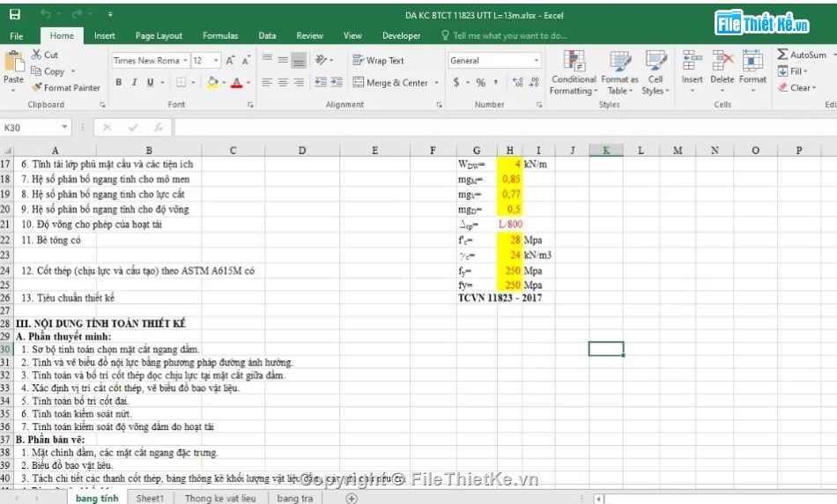The height and width of the screenshot is (504, 837).
Task: Click cell containing TCVN 11823 - 2017
Action: tap(500, 298)
